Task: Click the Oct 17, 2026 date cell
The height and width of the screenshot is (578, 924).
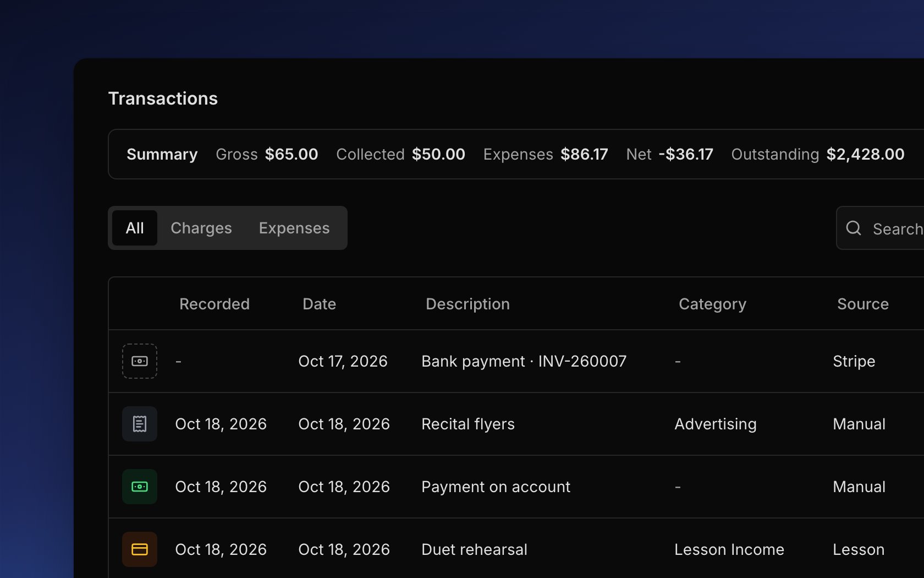Action: pyautogui.click(x=343, y=361)
